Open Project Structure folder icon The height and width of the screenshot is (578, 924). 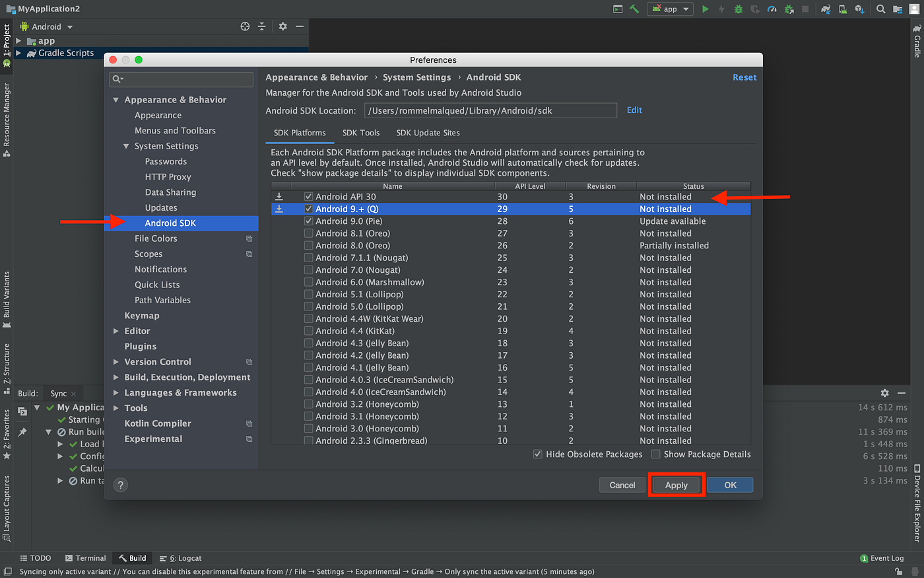(x=898, y=9)
